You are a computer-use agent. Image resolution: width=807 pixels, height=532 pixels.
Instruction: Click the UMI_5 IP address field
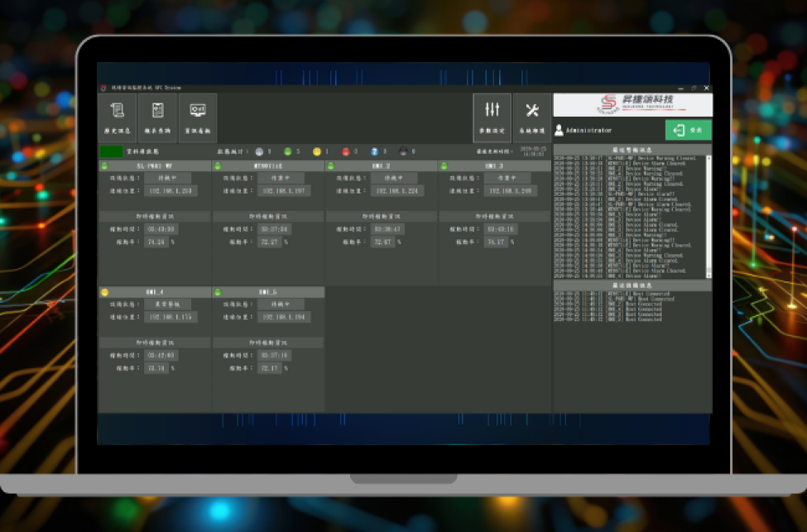284,317
